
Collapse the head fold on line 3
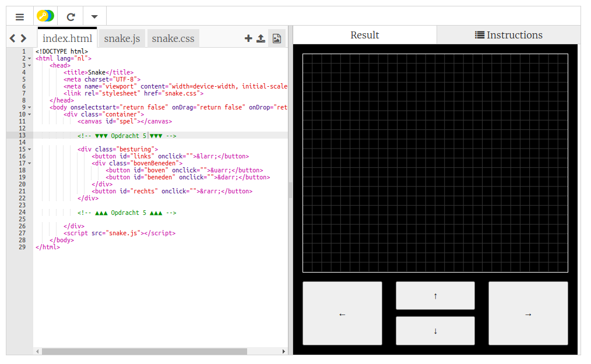point(29,66)
